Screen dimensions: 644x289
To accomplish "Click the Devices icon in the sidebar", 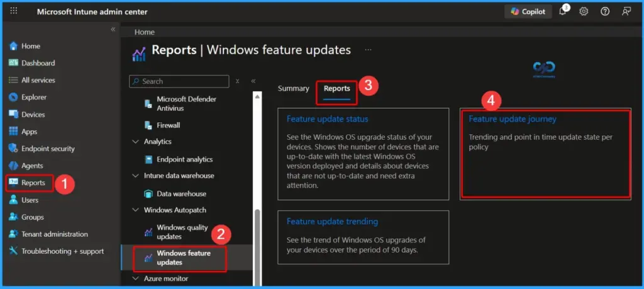I will tap(14, 115).
